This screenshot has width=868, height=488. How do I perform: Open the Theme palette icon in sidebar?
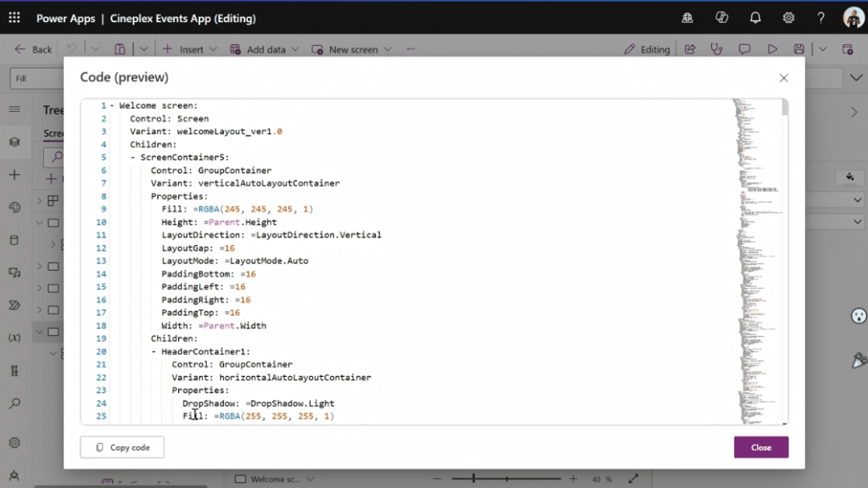pos(14,207)
